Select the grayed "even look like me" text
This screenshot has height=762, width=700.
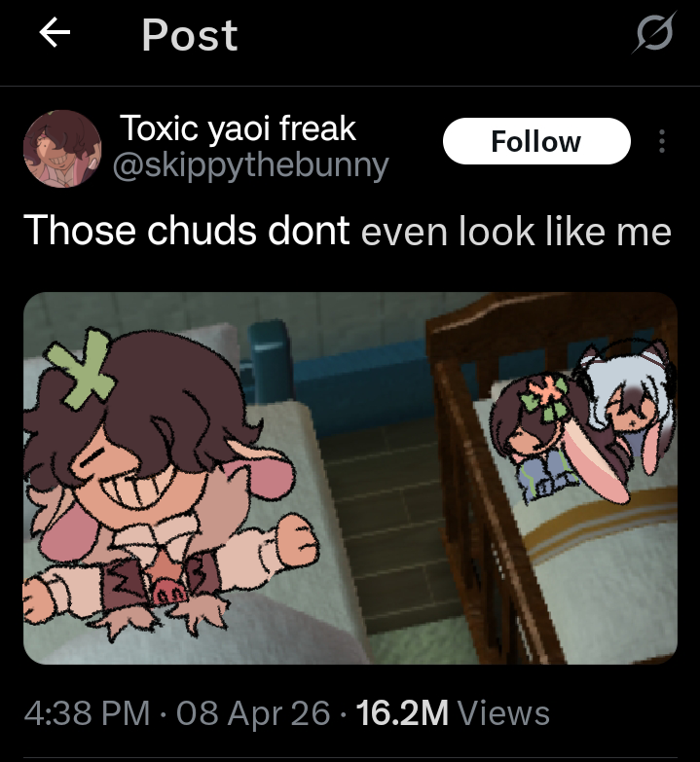(x=516, y=232)
